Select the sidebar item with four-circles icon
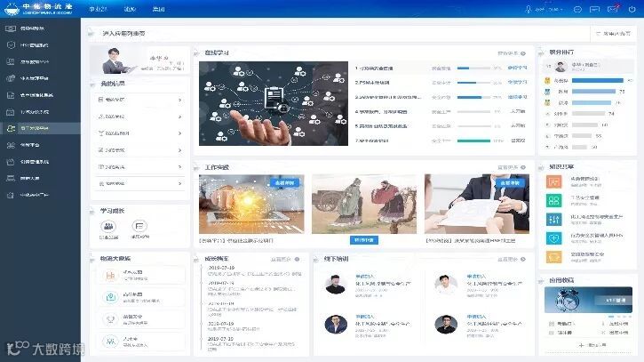 point(11,145)
